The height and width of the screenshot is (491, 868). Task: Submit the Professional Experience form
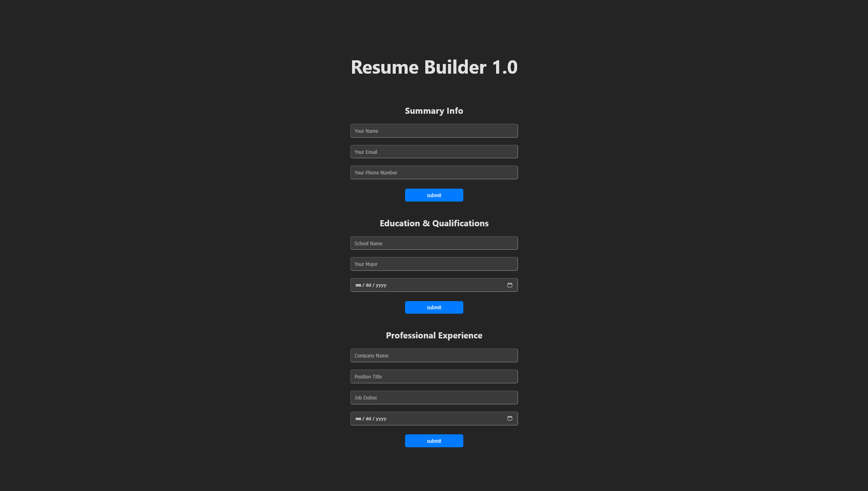click(x=434, y=441)
